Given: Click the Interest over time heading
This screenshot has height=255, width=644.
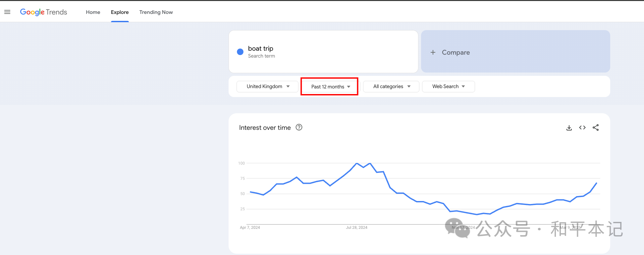Looking at the screenshot, I should pos(265,128).
